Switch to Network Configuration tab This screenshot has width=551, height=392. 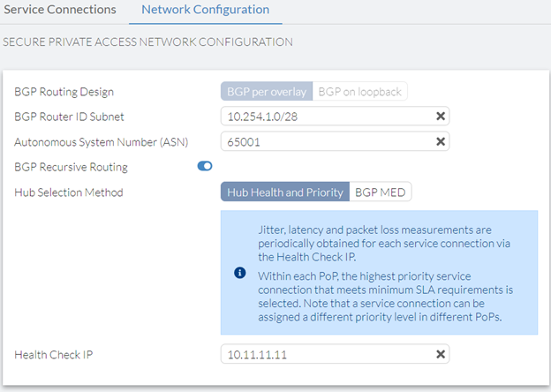click(205, 10)
